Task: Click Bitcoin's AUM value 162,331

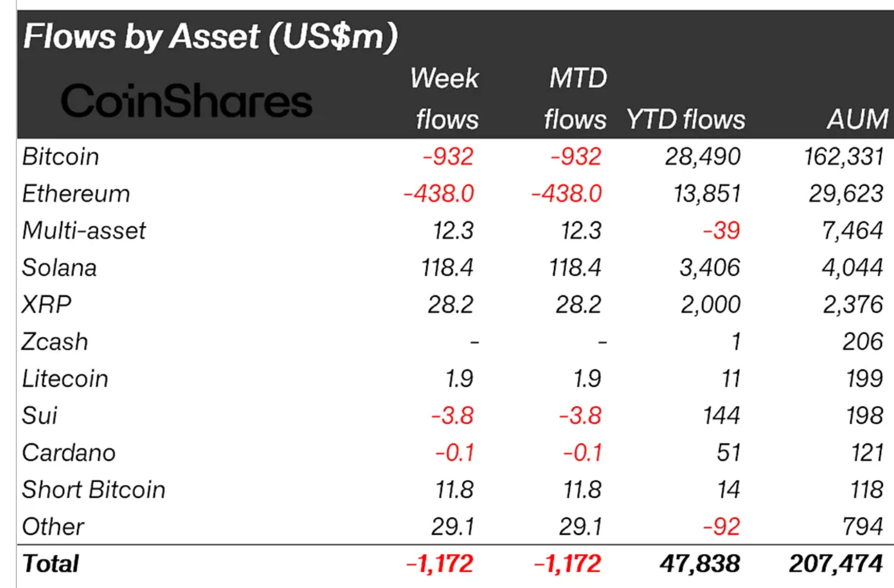Action: 844,157
